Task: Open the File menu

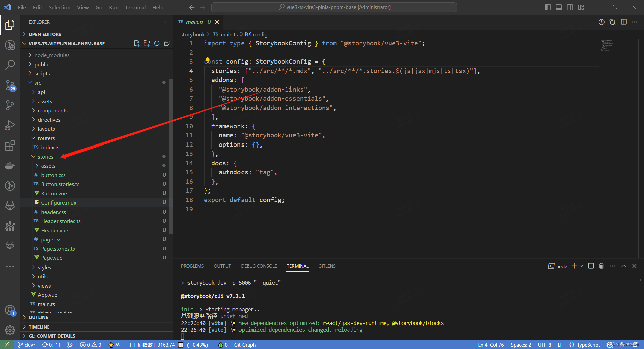Action: point(22,7)
